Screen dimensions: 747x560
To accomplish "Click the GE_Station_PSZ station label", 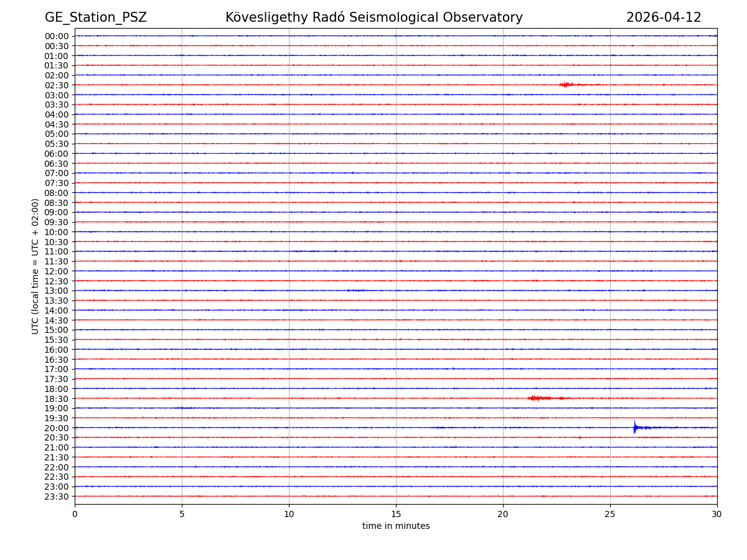I will 96,17.
